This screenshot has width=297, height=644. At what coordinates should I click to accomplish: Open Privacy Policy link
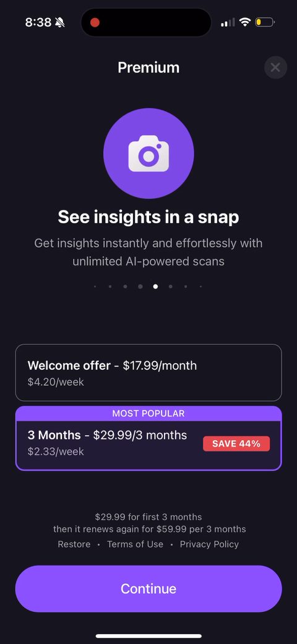(209, 544)
